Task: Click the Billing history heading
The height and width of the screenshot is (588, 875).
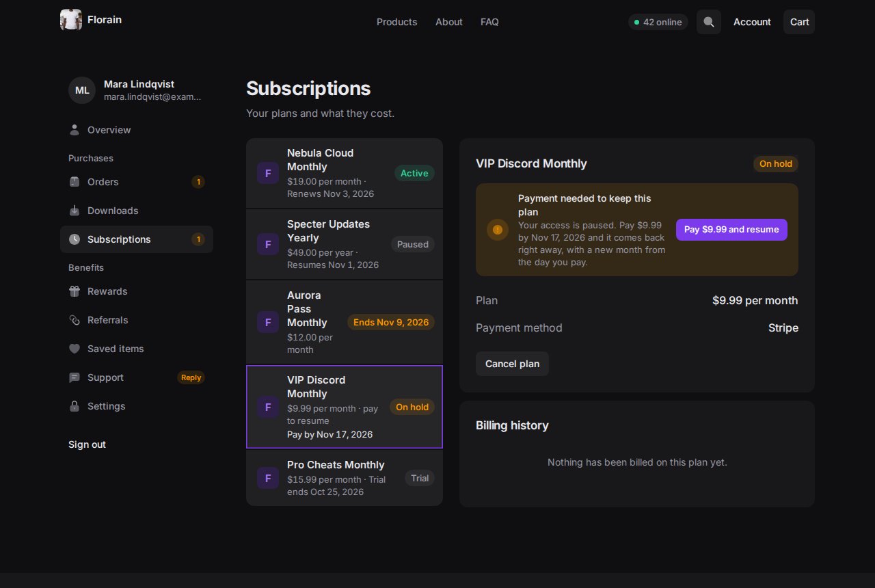Action: [512, 425]
